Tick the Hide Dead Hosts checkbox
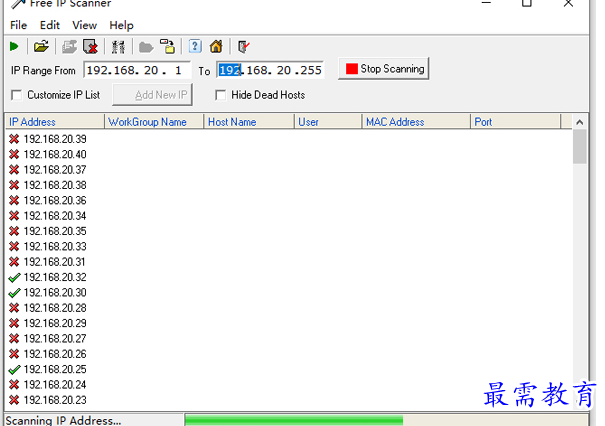Viewport: 605px width, 426px height. point(221,95)
